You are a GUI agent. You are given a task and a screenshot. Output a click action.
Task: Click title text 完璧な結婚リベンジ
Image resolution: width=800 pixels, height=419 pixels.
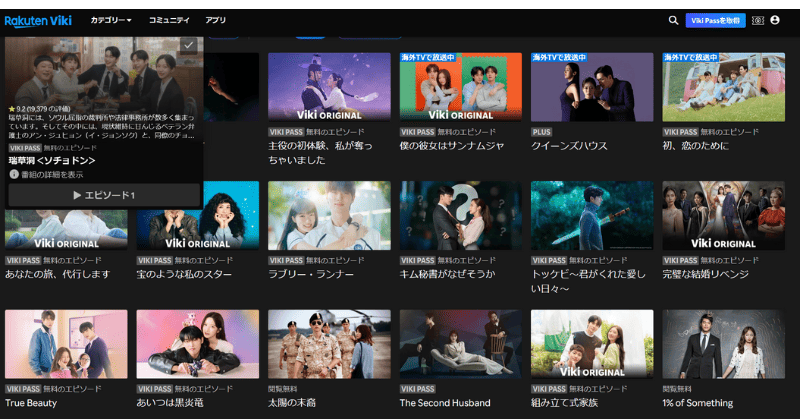pyautogui.click(x=706, y=274)
